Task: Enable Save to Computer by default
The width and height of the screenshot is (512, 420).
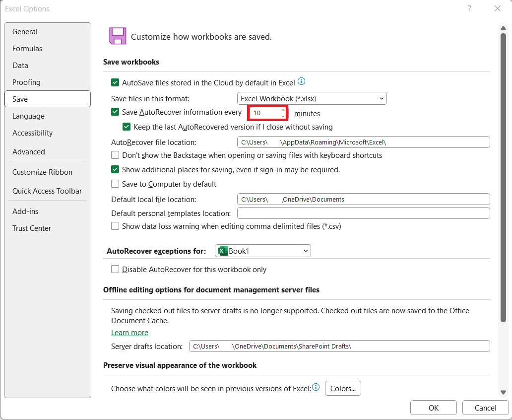Action: pos(115,184)
